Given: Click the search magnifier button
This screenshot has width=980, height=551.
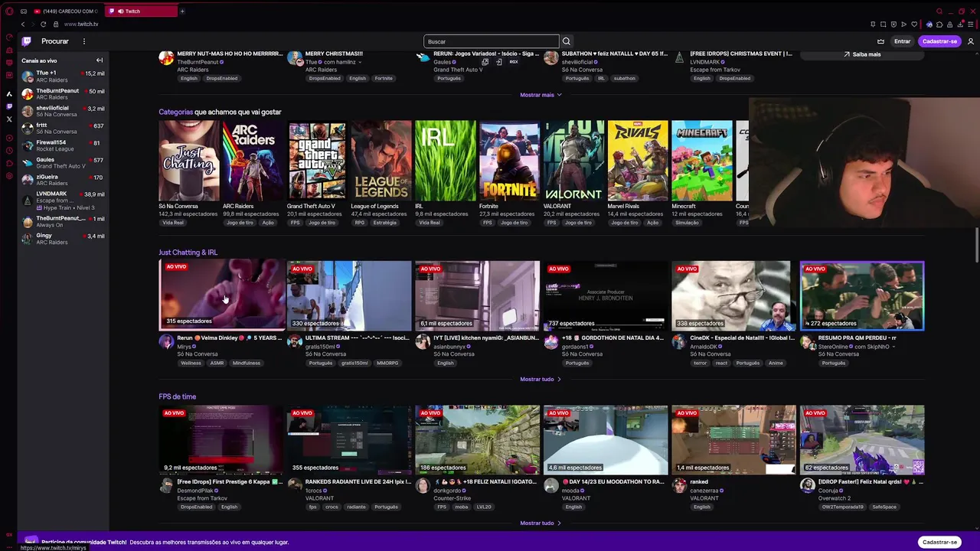Looking at the screenshot, I should click(567, 41).
